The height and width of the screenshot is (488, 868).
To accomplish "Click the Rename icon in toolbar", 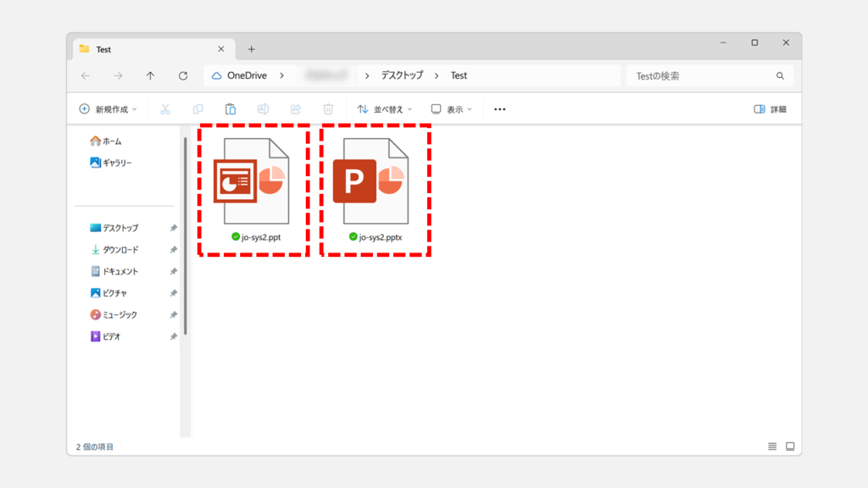I will [x=263, y=109].
